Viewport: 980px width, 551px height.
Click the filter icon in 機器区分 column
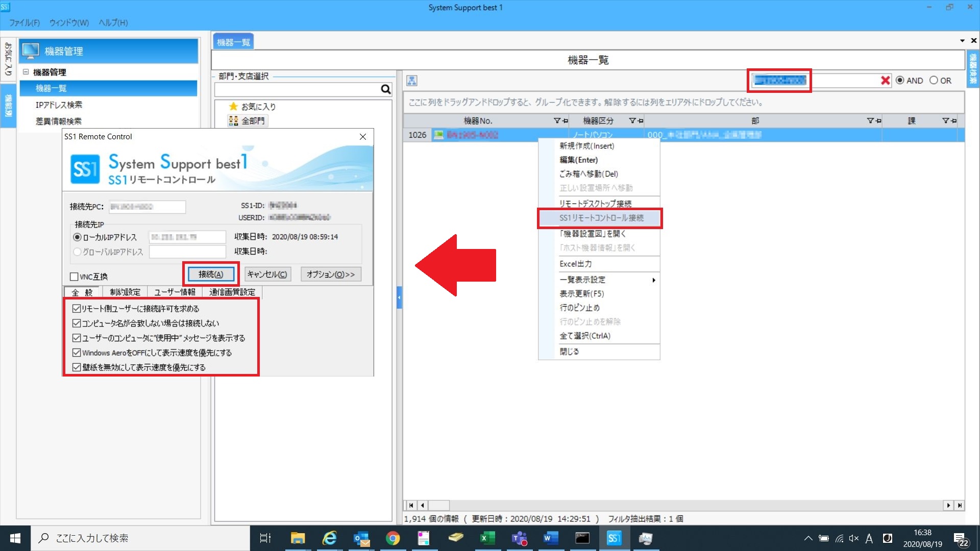pyautogui.click(x=632, y=121)
